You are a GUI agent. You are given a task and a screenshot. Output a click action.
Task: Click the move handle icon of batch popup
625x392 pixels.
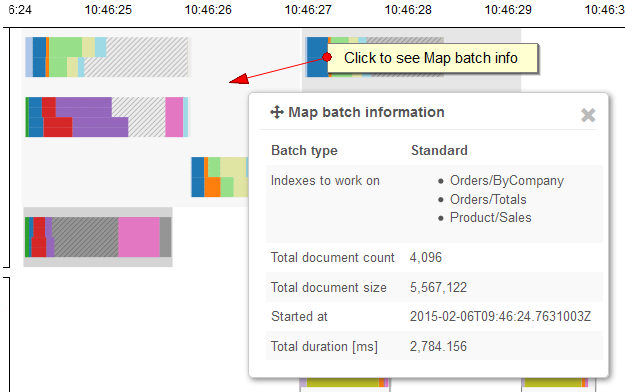(x=277, y=112)
